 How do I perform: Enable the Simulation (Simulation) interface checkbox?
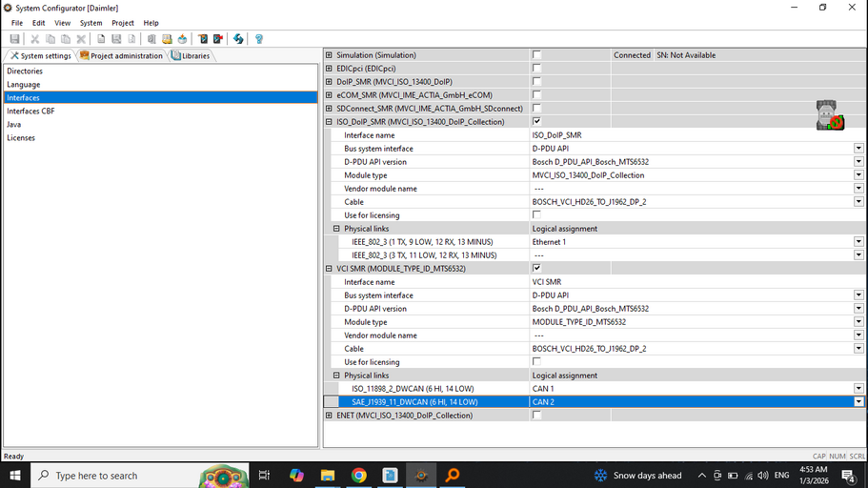pos(536,55)
